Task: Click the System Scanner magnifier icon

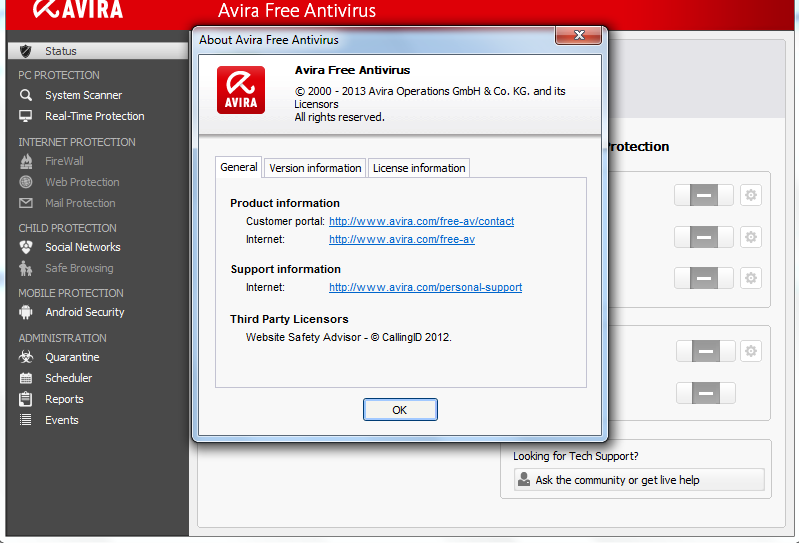Action: point(25,95)
